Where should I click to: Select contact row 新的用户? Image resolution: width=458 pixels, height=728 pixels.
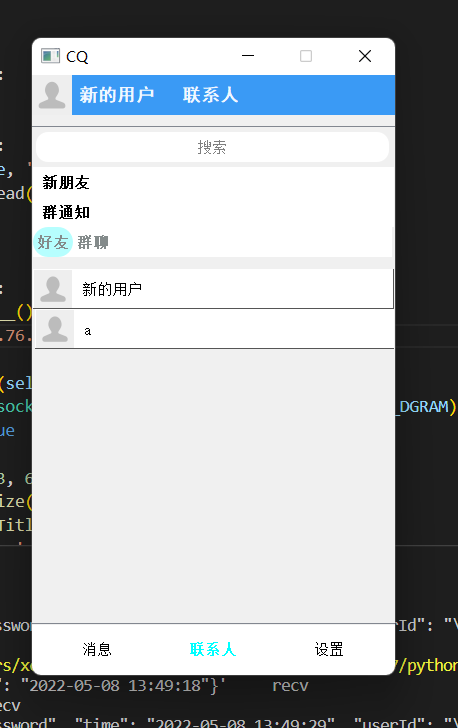coord(214,289)
